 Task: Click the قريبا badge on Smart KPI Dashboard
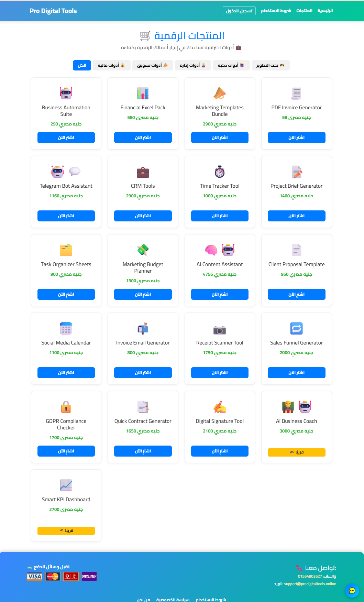click(66, 530)
